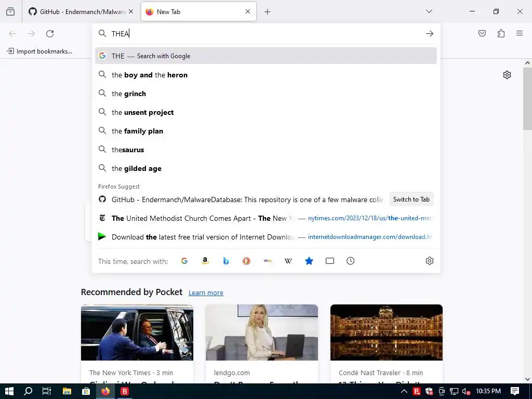
Task: Close the New Tab tab
Action: click(x=248, y=11)
